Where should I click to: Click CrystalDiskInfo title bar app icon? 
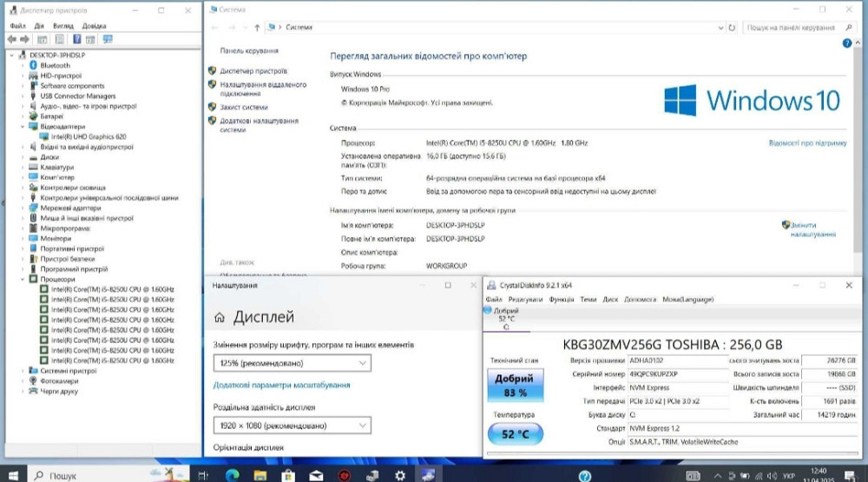(x=491, y=286)
